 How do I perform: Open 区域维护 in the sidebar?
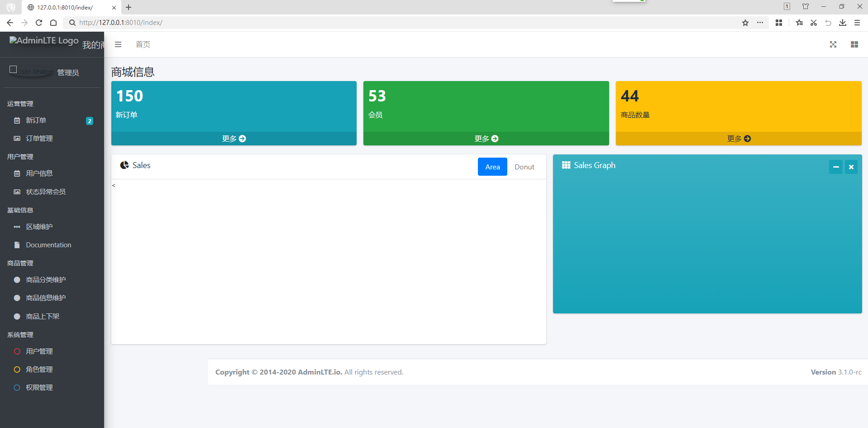tap(52, 227)
